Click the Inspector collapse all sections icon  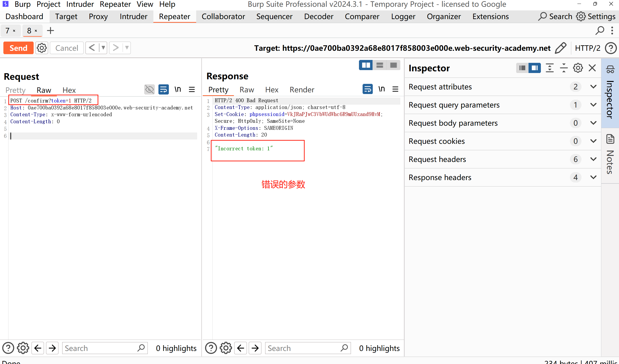pyautogui.click(x=564, y=68)
